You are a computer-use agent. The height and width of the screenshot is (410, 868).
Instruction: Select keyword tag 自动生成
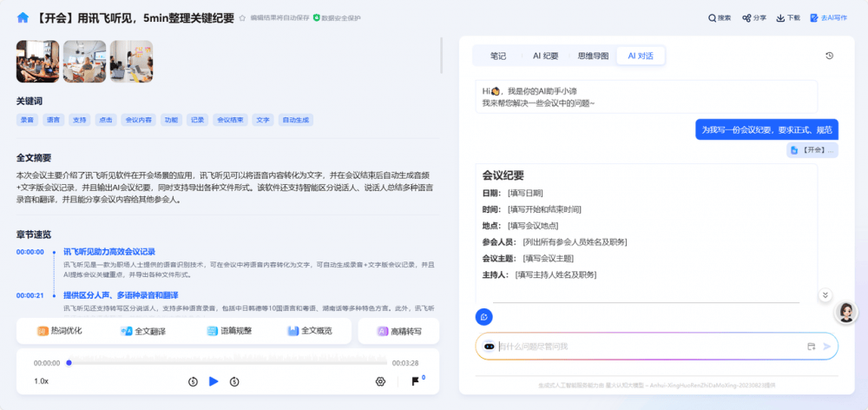(x=296, y=120)
